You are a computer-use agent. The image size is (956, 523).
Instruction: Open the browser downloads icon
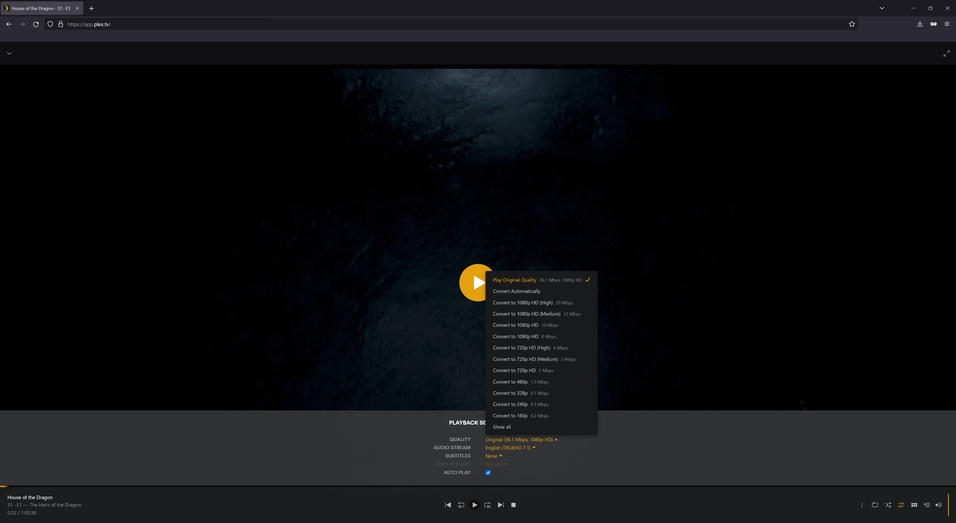click(x=919, y=24)
